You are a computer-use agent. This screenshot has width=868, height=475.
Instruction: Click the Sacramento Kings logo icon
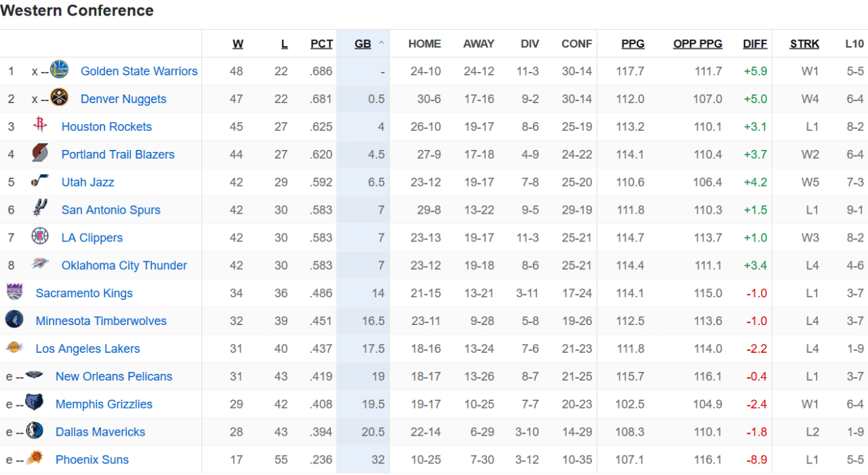(x=14, y=292)
